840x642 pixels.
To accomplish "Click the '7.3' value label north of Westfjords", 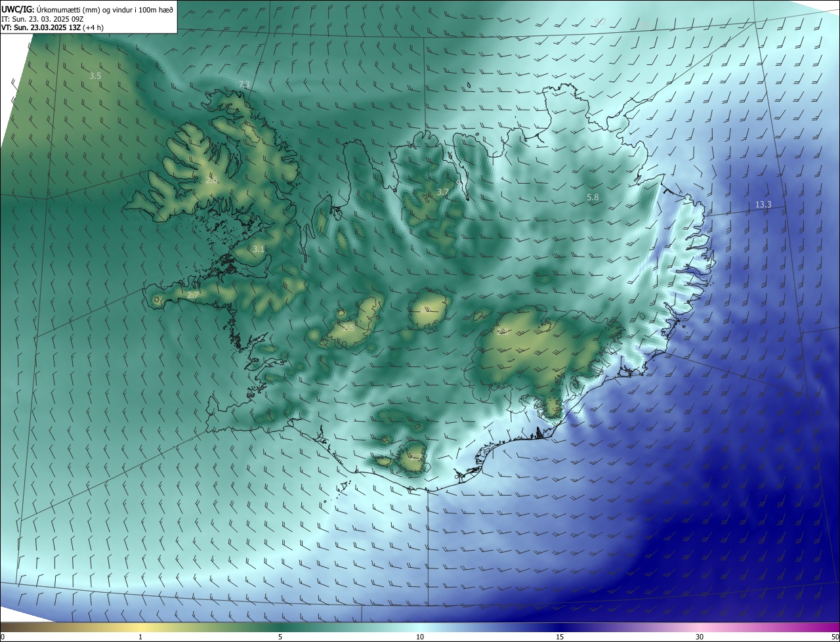I will (244, 84).
